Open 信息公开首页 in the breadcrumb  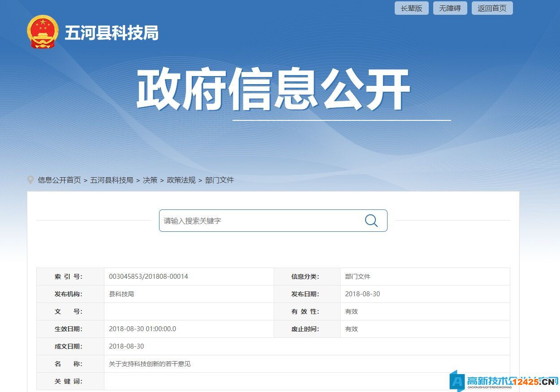59,180
